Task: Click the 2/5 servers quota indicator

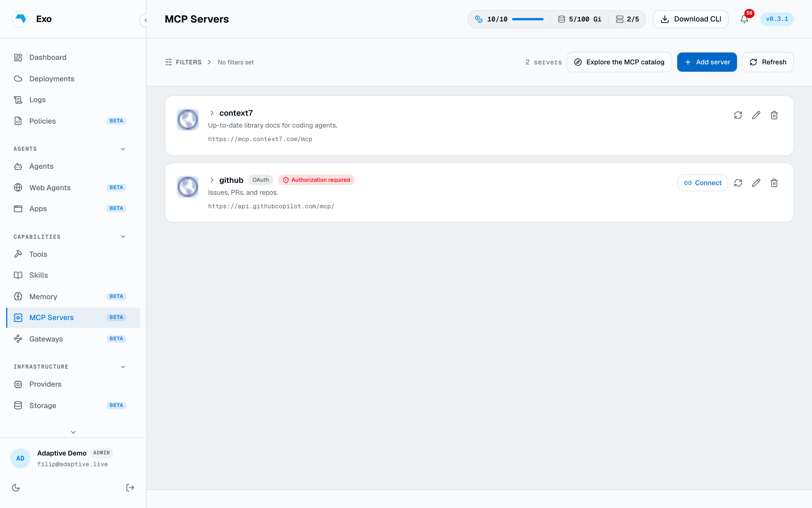Action: click(627, 19)
